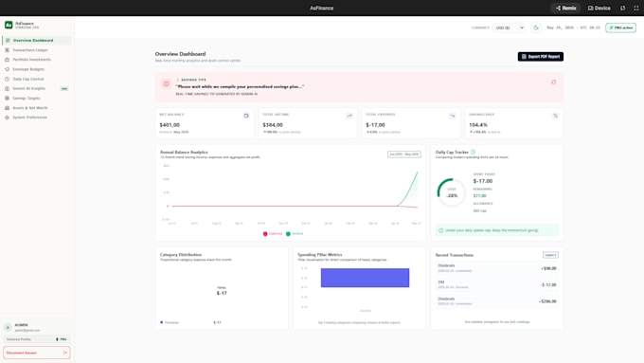The height and width of the screenshot is (363, 644).
Task: Click the System Preferences gear icon
Action: (7, 118)
